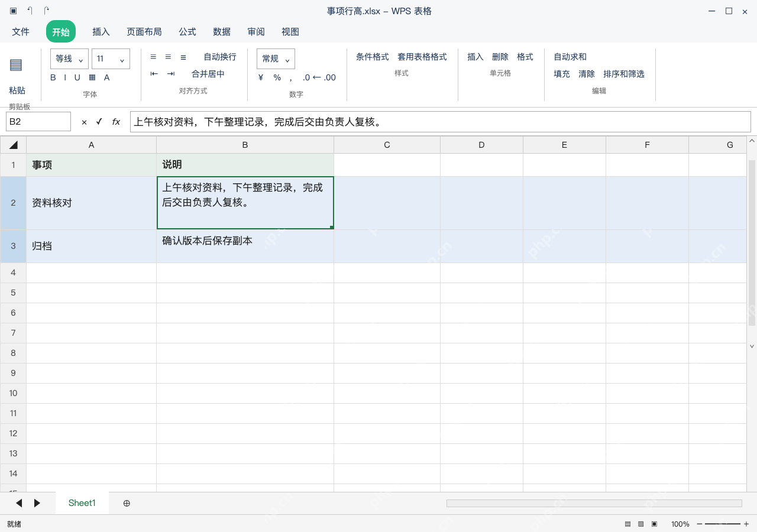Click the paste clipboard icon
This screenshot has width=757, height=532.
tap(16, 65)
